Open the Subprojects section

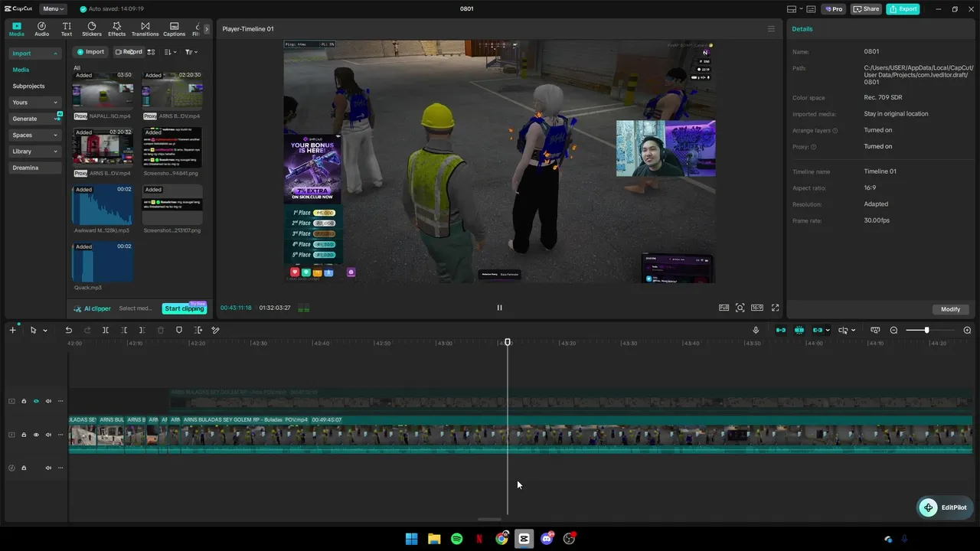28,86
